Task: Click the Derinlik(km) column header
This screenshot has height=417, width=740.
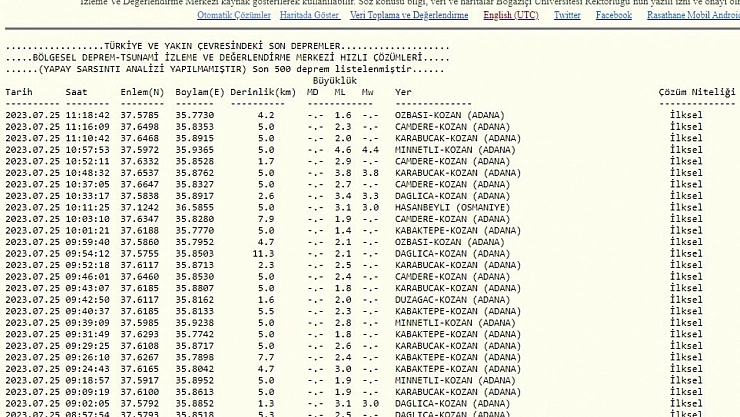Action: pyautogui.click(x=263, y=92)
